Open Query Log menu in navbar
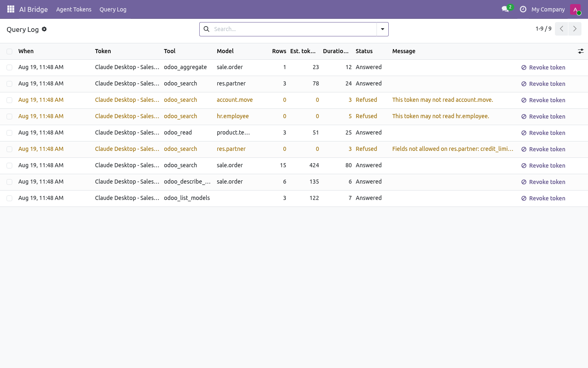This screenshot has width=588, height=368. pos(113,9)
